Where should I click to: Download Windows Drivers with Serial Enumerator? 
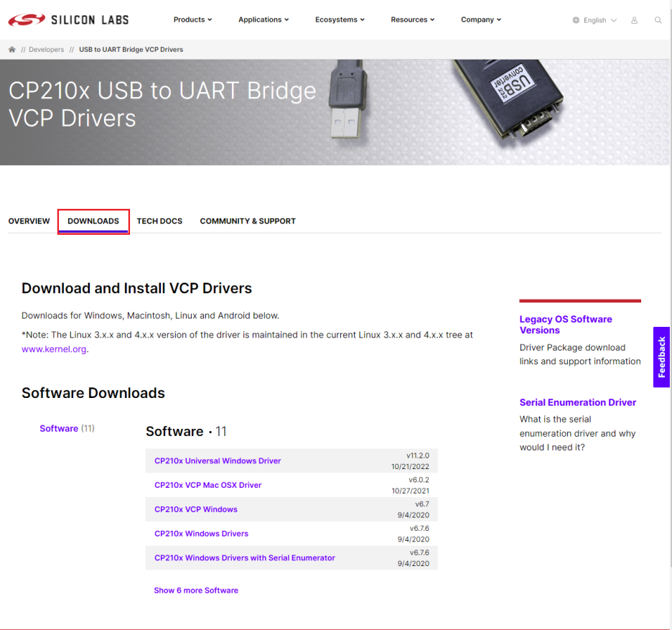(x=245, y=557)
